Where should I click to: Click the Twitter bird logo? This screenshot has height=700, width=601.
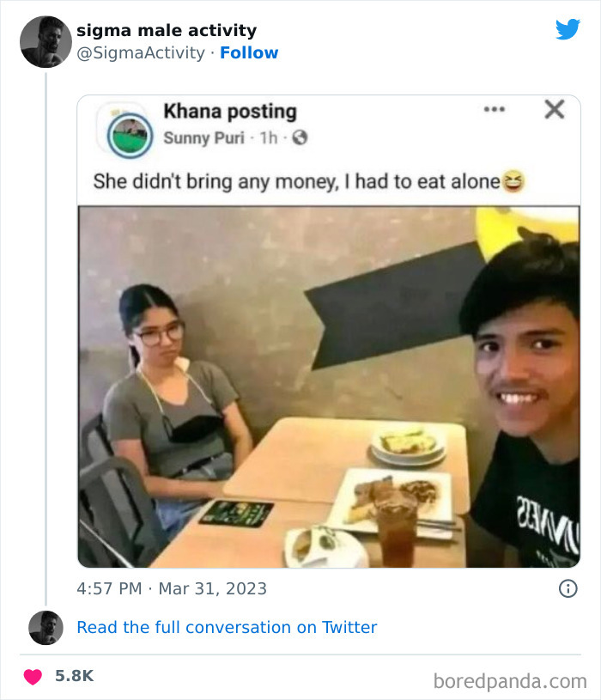568,29
